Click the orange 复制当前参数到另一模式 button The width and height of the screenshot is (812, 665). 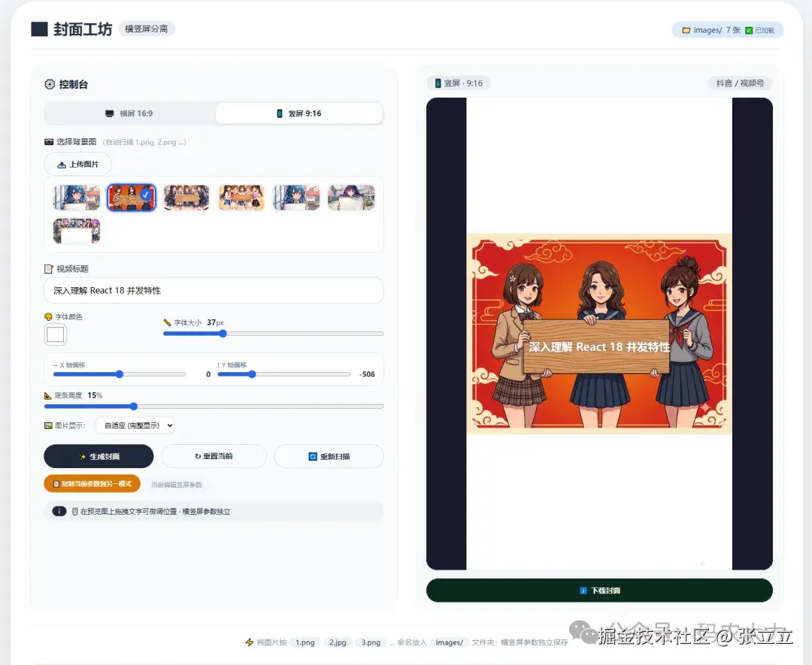[92, 484]
